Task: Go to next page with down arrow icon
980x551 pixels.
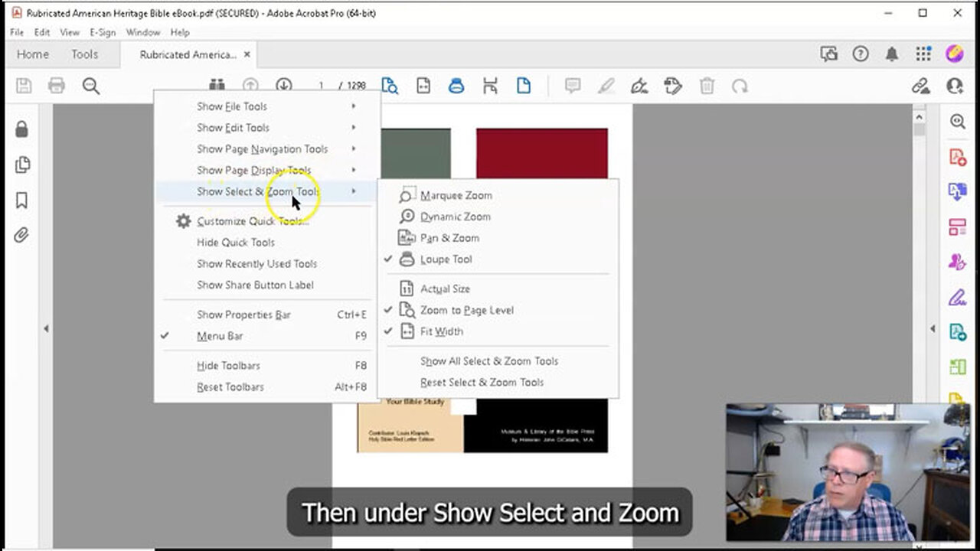Action: [x=284, y=86]
